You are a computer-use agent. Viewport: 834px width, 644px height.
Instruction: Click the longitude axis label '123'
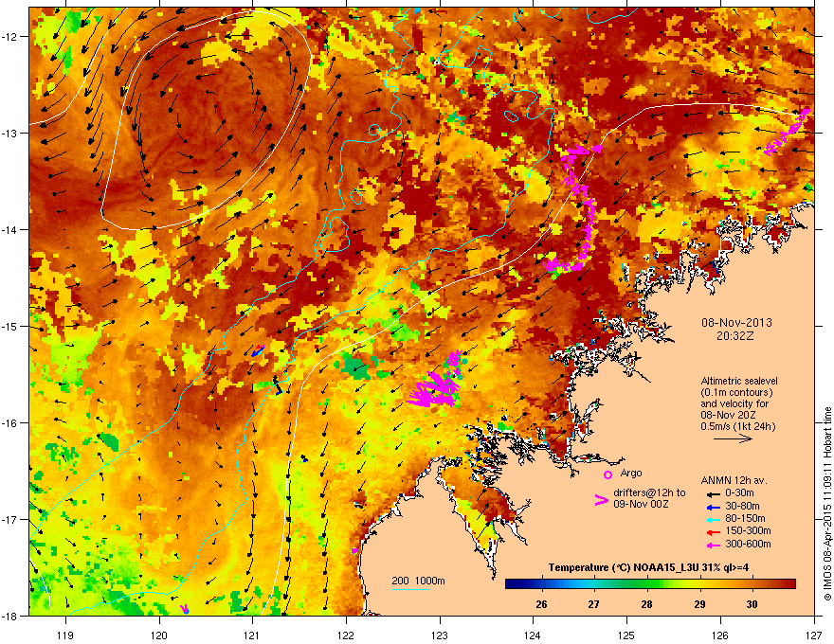click(440, 635)
